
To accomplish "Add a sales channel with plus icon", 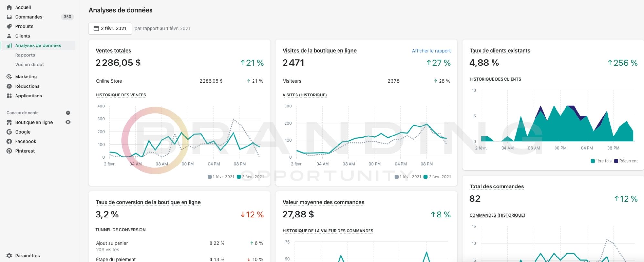I will tap(68, 113).
